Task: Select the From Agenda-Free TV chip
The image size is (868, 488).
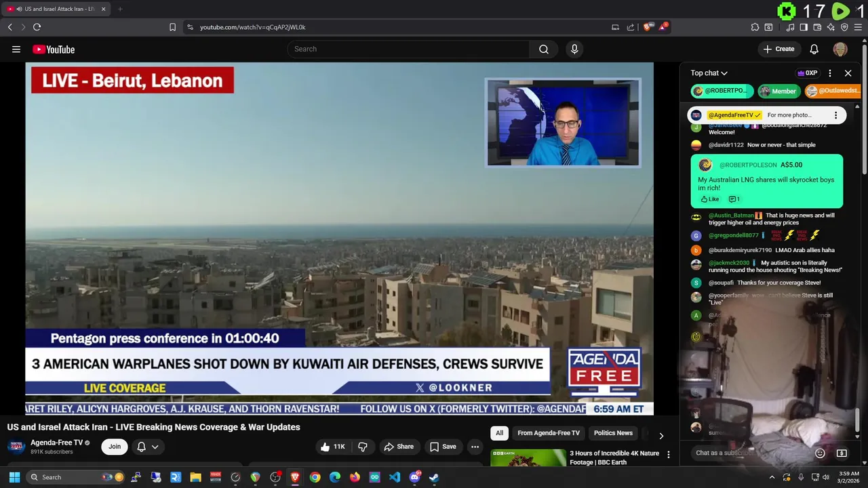Action: point(549,433)
